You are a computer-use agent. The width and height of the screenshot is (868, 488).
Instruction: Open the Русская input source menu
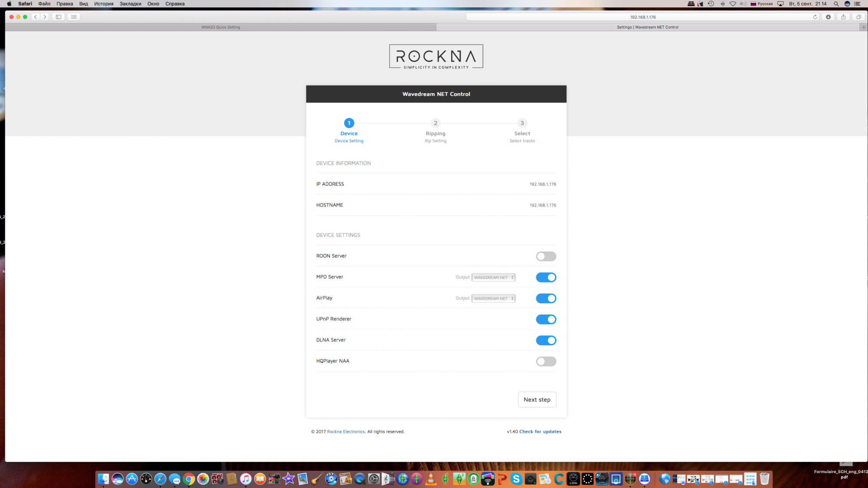(762, 4)
